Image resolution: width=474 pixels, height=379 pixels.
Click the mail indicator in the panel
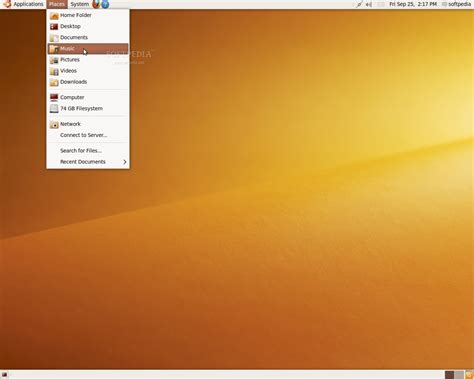pos(381,4)
